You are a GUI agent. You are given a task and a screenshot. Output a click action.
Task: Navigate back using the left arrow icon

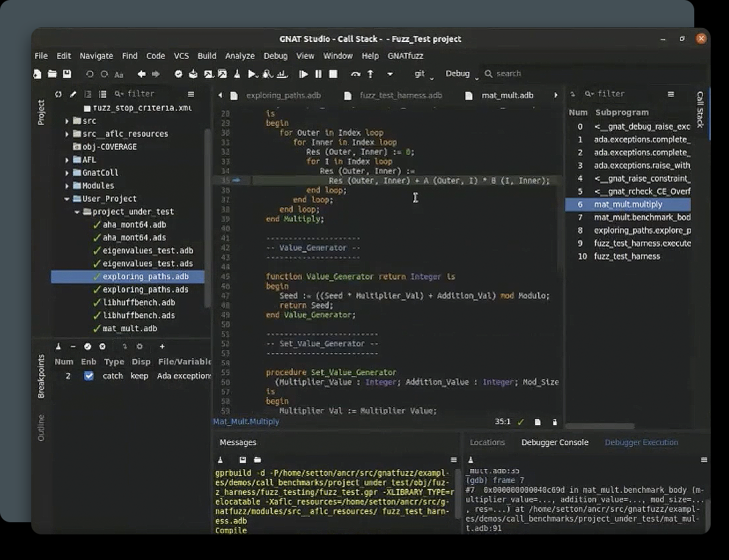(x=142, y=74)
